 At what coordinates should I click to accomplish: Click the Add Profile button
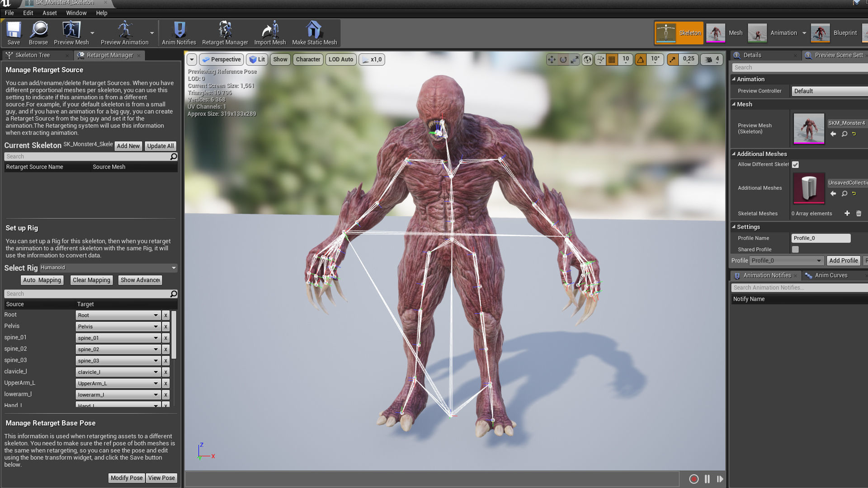click(x=844, y=261)
